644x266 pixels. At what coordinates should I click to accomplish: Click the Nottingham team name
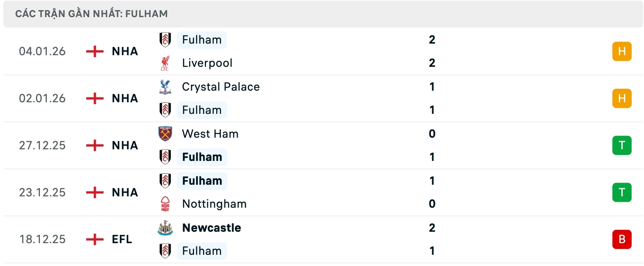tap(214, 204)
